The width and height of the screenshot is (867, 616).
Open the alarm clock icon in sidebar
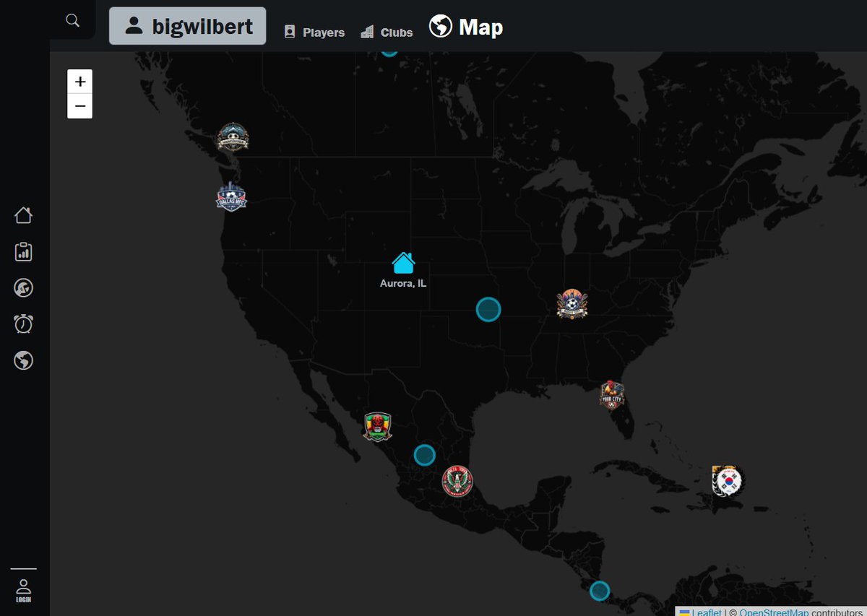[23, 324]
